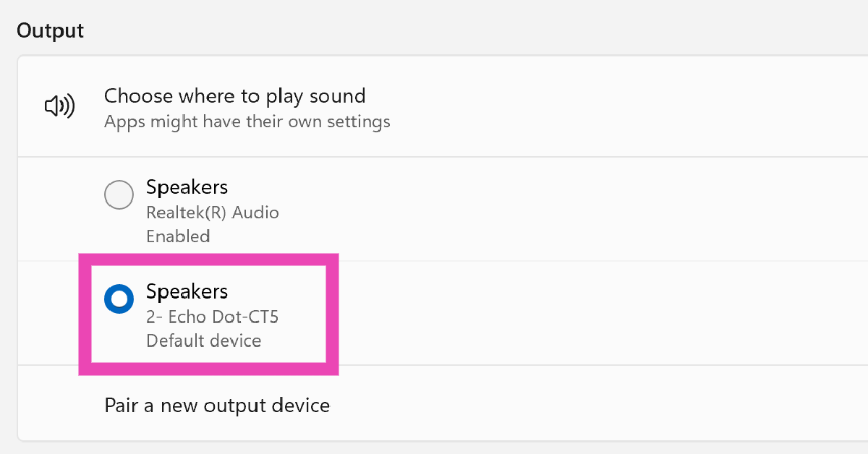Viewport: 868px width, 454px height.
Task: Click blank space right of Choose where to play sound
Action: [x=615, y=107]
